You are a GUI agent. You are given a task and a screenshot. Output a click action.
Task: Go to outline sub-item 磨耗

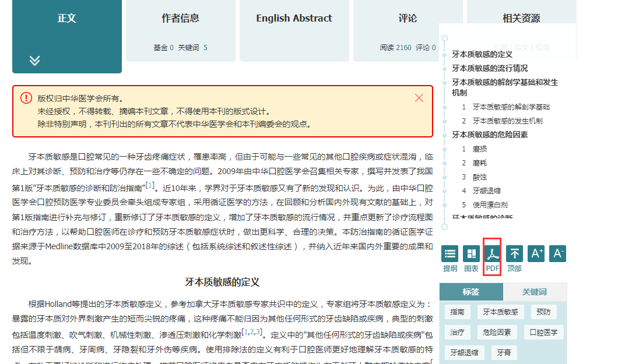(x=480, y=163)
